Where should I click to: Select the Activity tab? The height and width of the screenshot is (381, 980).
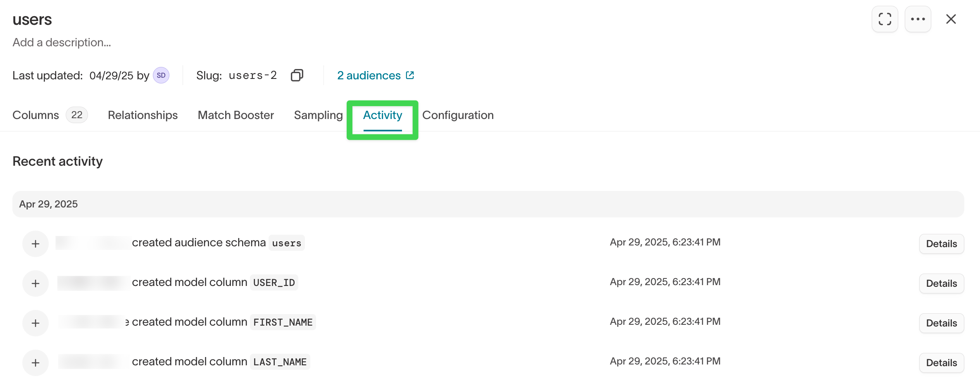(383, 115)
